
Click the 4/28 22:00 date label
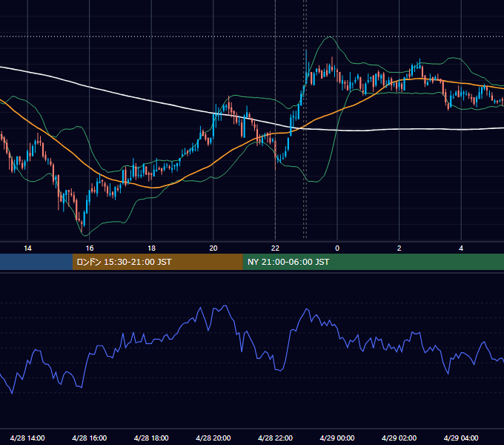pos(275,438)
